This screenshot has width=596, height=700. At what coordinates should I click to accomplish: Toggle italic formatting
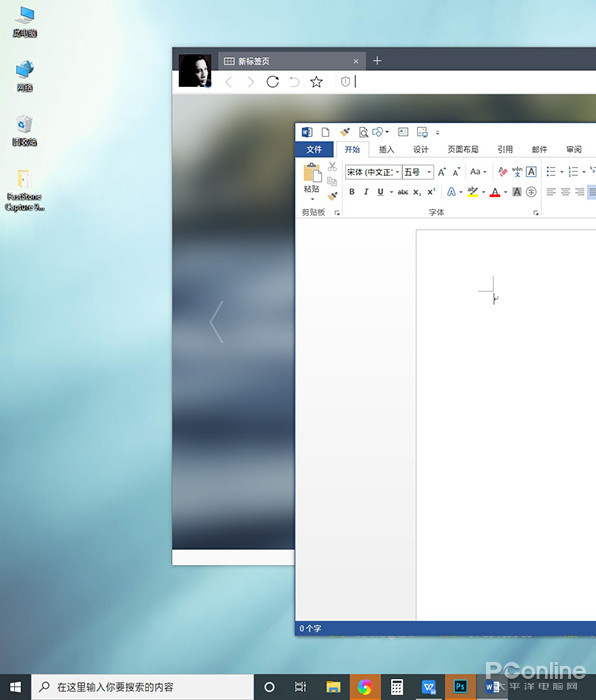click(366, 192)
